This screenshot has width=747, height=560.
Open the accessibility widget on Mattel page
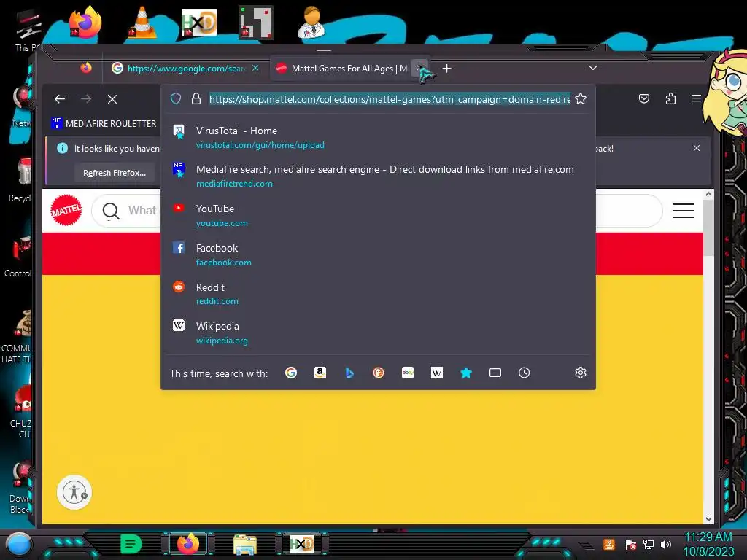[x=74, y=492]
